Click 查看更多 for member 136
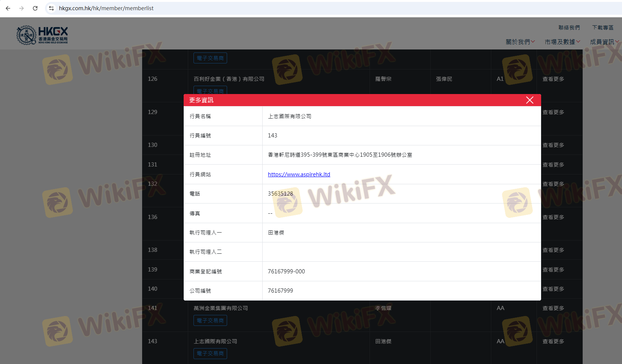Image resolution: width=622 pixels, height=364 pixels. pyautogui.click(x=553, y=217)
